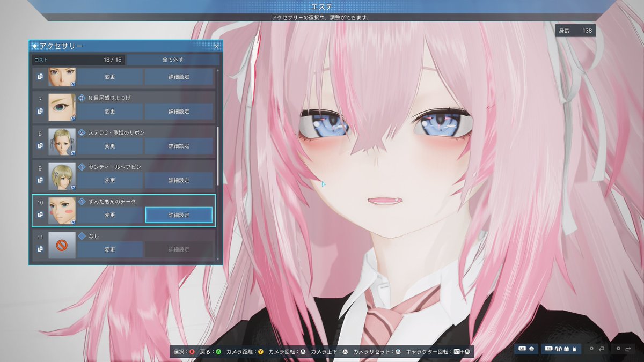The width and height of the screenshot is (644, 362).
Task: Select the ステラC・歌姫のリボン thumbnail
Action: pos(62,142)
